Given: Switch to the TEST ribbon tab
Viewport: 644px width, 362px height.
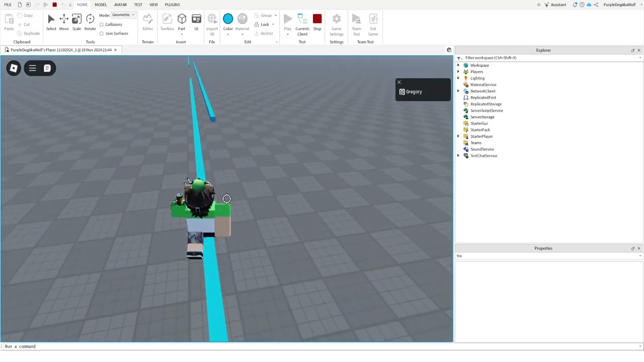Looking at the screenshot, I should pyautogui.click(x=138, y=5).
